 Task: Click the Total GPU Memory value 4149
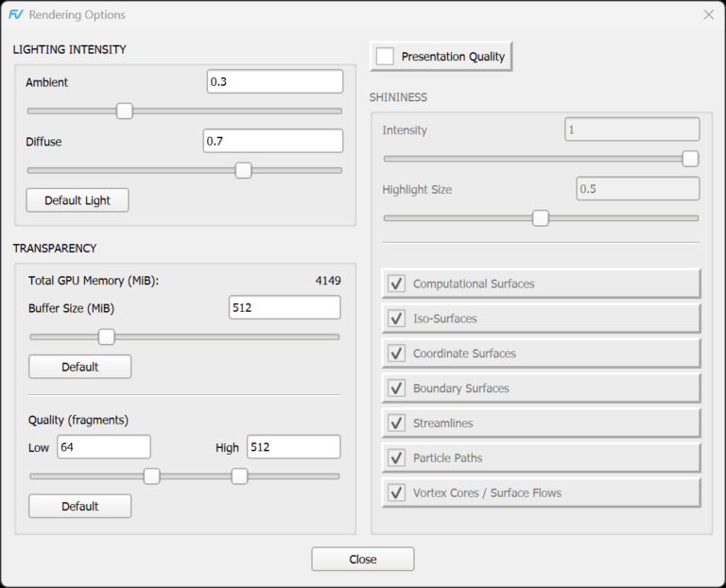pyautogui.click(x=328, y=281)
